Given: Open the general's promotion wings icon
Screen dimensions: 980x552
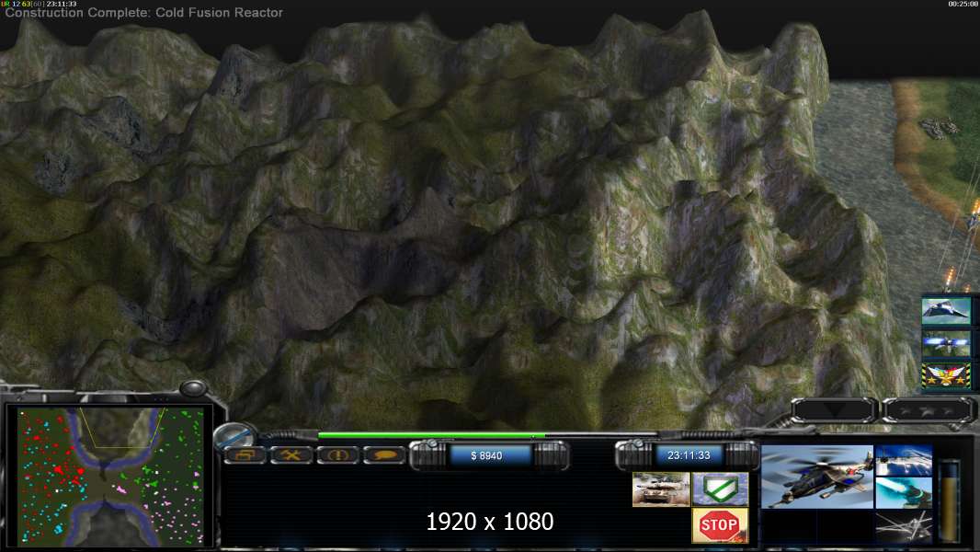Looking at the screenshot, I should tap(946, 375).
